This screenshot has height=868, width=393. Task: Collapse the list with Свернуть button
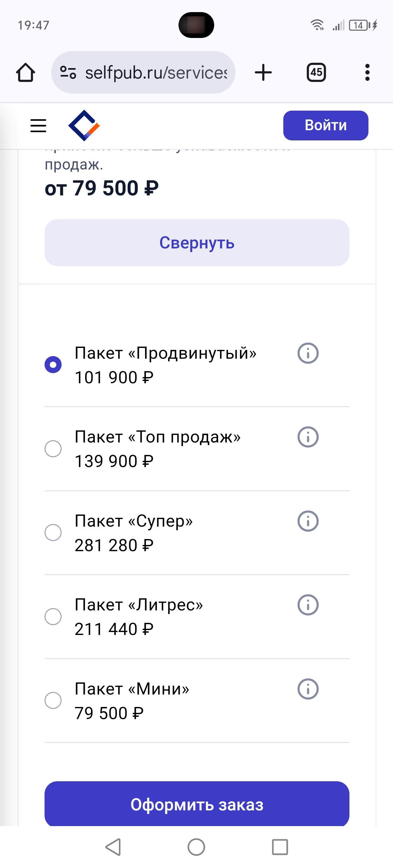(x=196, y=243)
